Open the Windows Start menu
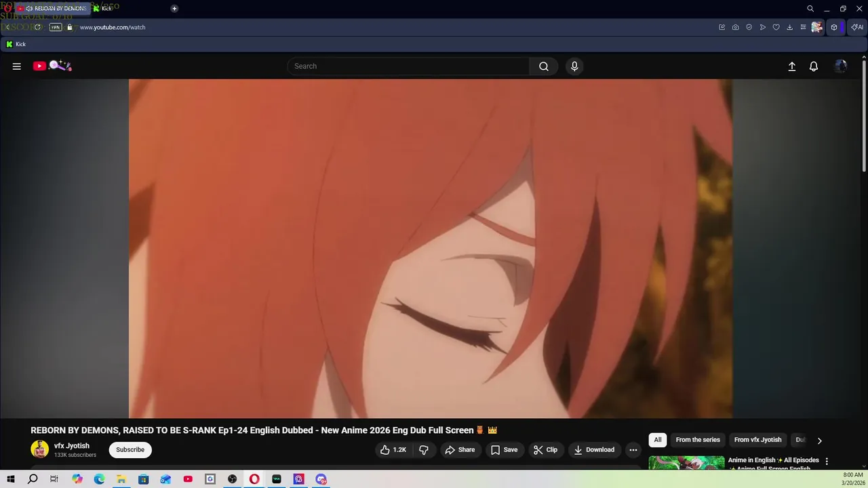Screen dimensions: 868x488 click(10, 479)
